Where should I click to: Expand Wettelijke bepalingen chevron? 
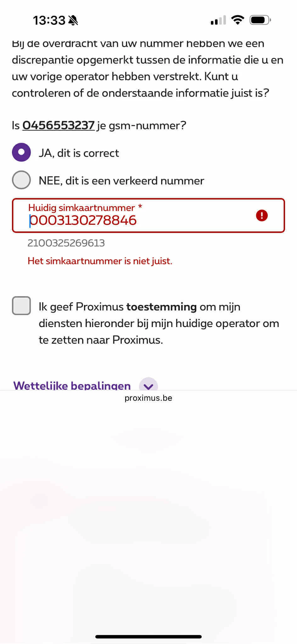[x=148, y=385]
